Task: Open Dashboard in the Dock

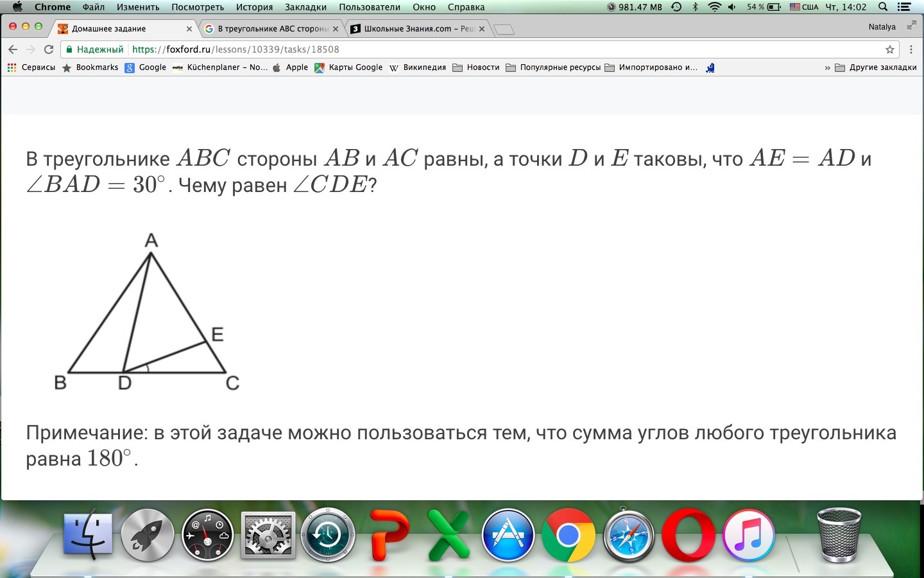Action: tap(207, 534)
